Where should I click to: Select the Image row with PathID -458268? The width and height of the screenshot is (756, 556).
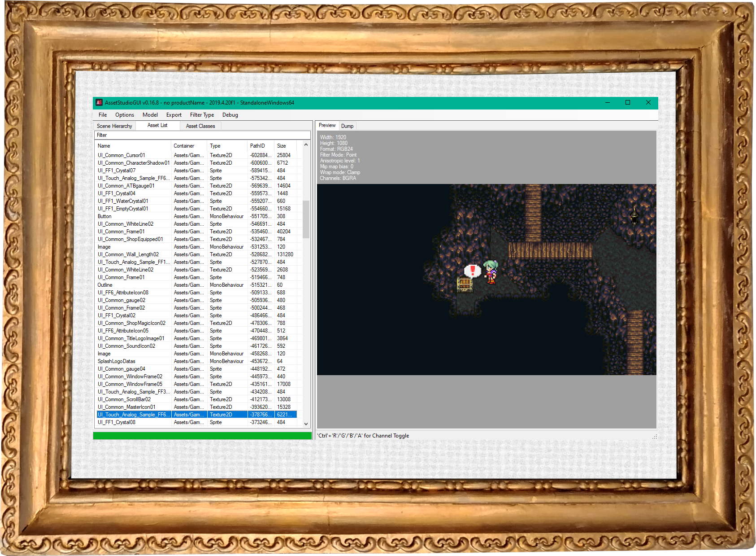point(196,354)
